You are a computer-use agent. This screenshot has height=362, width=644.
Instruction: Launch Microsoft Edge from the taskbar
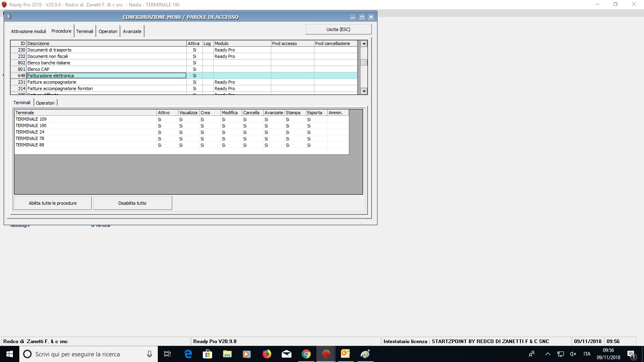point(188,354)
